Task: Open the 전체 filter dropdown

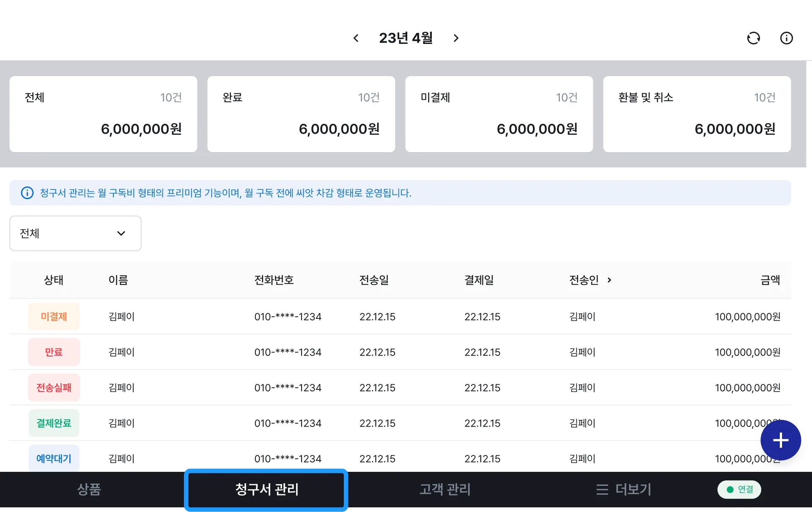Action: pyautogui.click(x=75, y=233)
